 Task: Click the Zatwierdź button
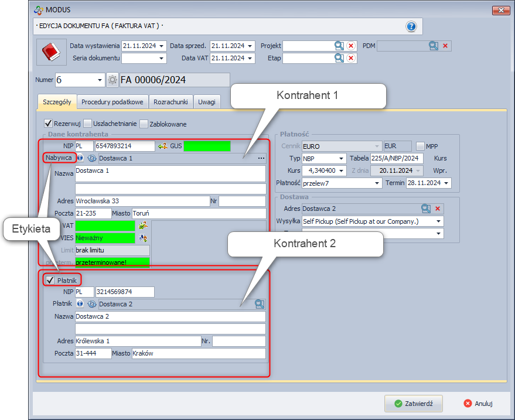[413, 404]
